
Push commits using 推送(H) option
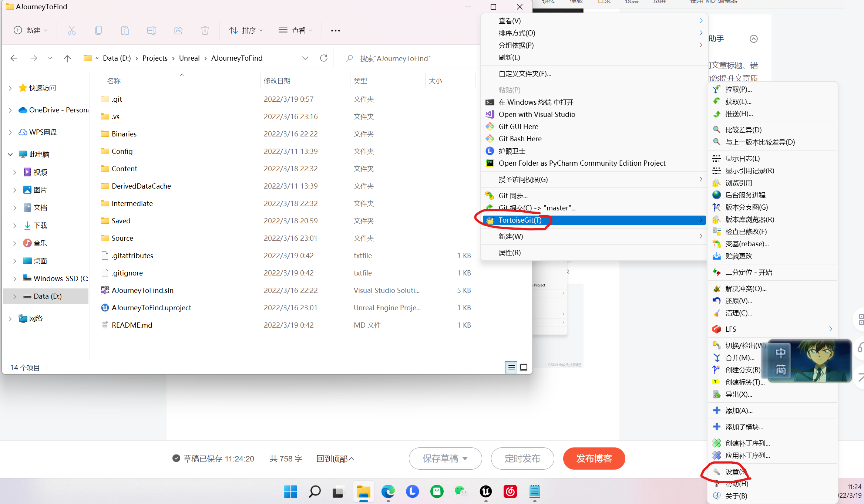[x=738, y=114]
